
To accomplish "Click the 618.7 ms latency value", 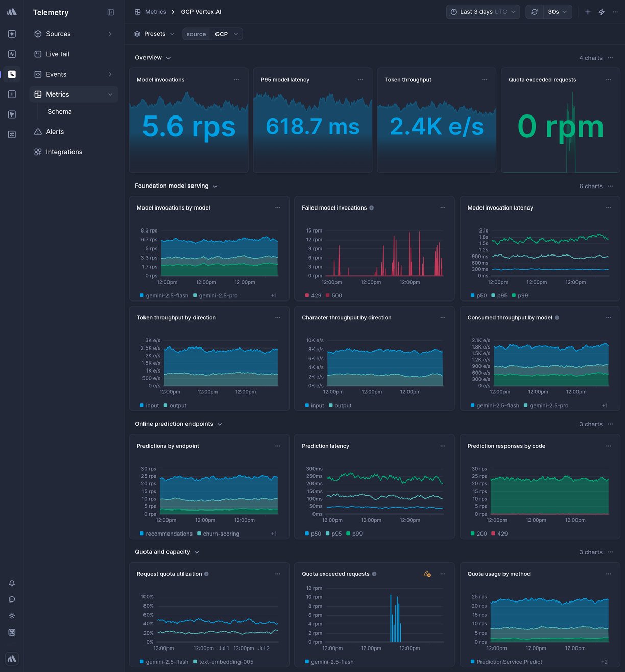I will (x=313, y=126).
